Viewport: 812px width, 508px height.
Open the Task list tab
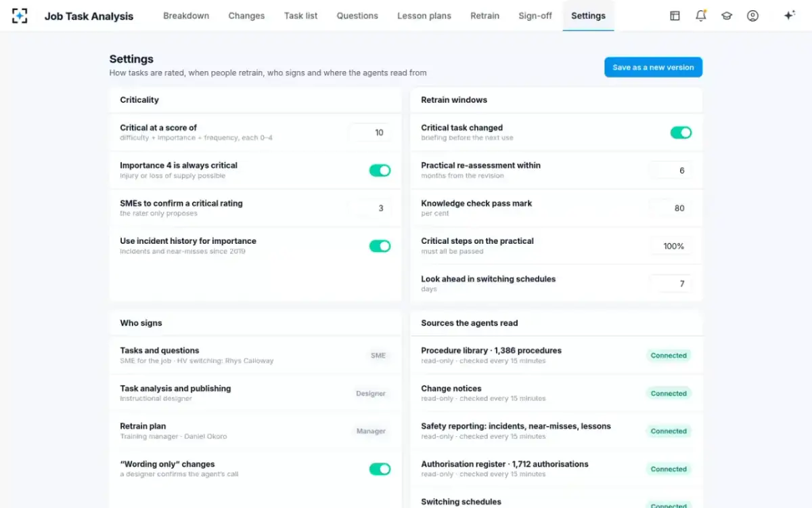pyautogui.click(x=300, y=16)
